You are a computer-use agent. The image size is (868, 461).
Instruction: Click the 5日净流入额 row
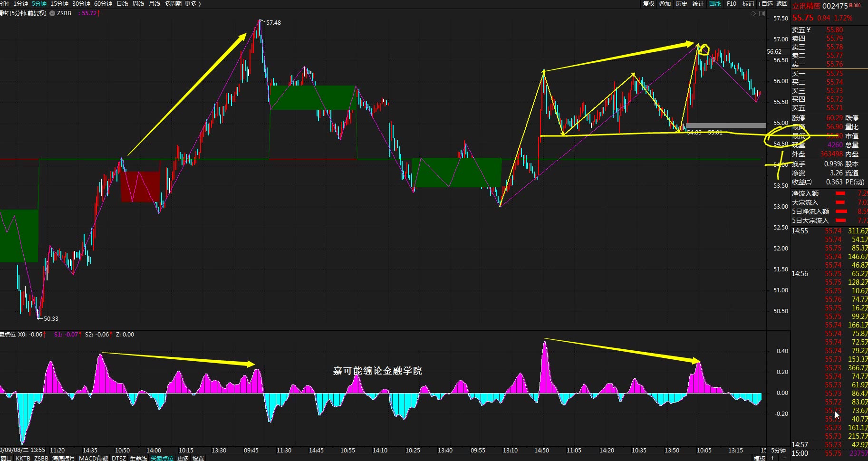[x=829, y=211]
